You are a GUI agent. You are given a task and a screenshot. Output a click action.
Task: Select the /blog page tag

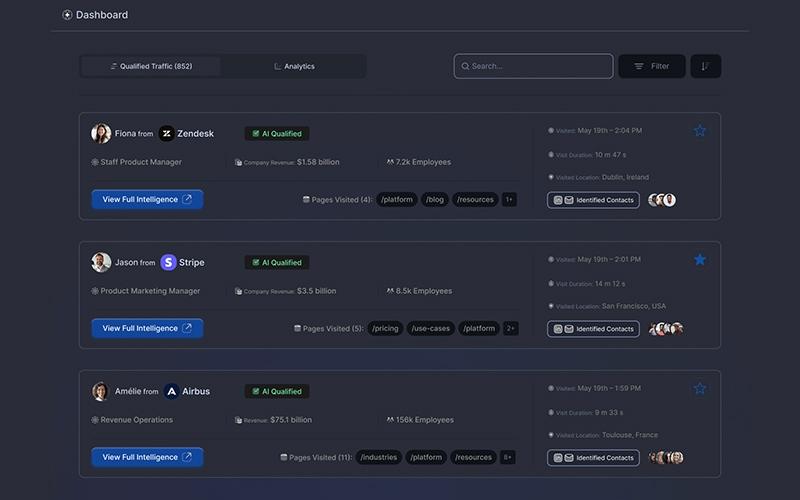(x=435, y=199)
